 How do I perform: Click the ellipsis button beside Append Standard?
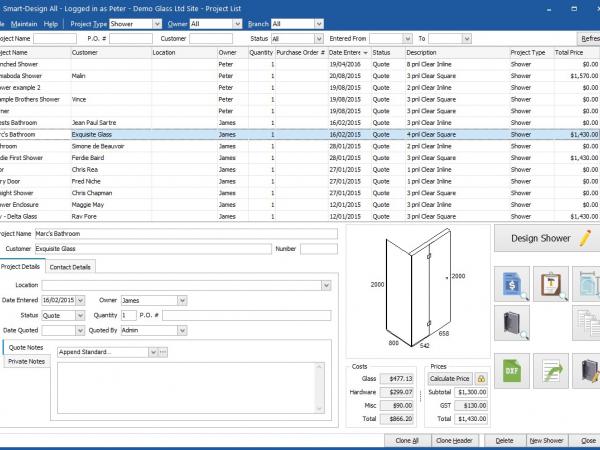coord(163,352)
